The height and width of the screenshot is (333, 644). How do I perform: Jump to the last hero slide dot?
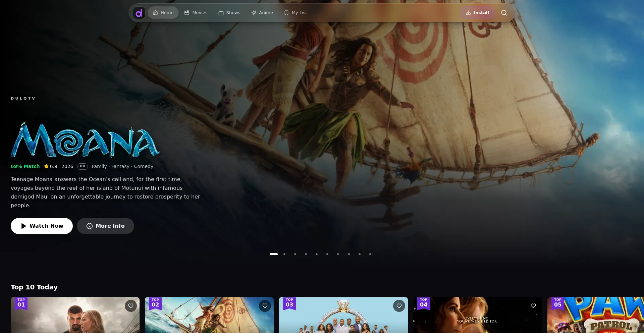pos(370,254)
